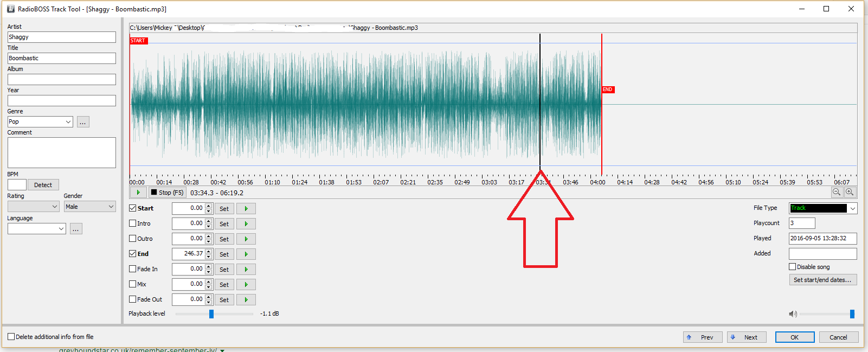Click the BPM value field
868x352 pixels.
coord(17,185)
